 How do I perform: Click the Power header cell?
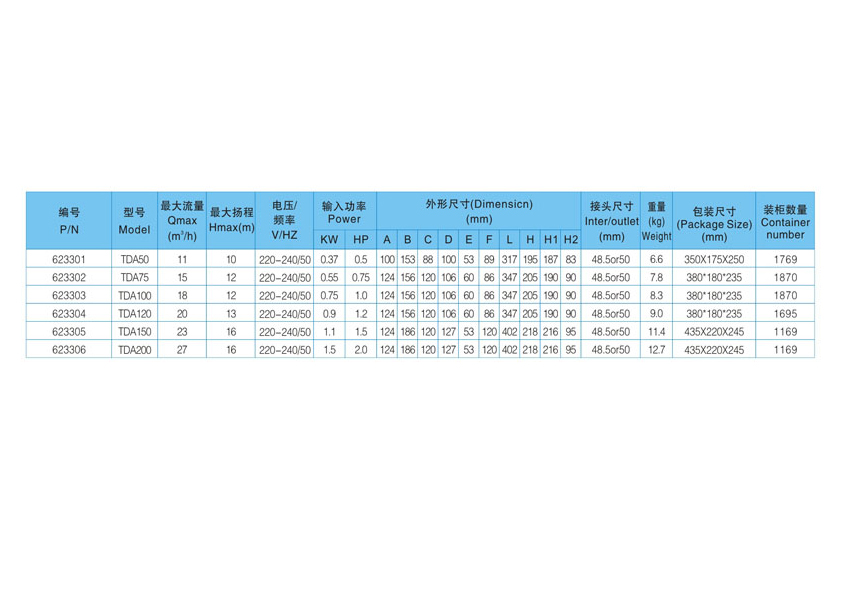coord(345,212)
